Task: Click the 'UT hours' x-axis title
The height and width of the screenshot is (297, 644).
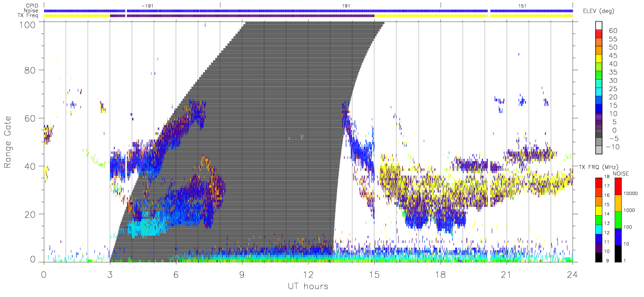Action: (307, 286)
